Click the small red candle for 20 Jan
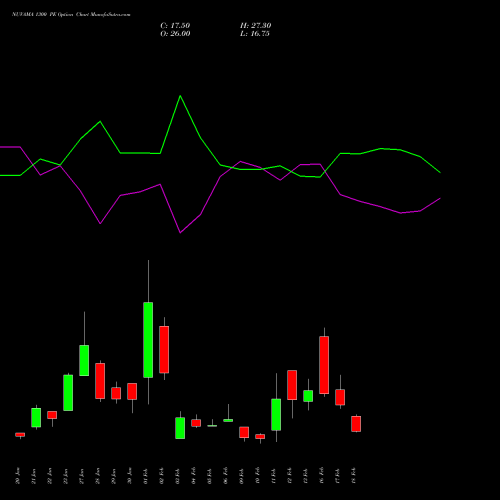 click(x=20, y=435)
